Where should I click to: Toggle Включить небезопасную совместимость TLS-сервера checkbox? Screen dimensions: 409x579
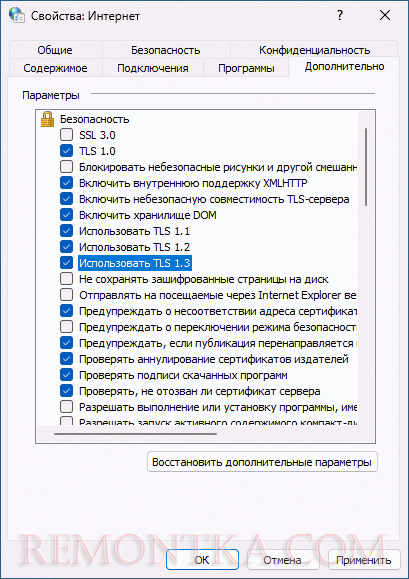pos(66,199)
